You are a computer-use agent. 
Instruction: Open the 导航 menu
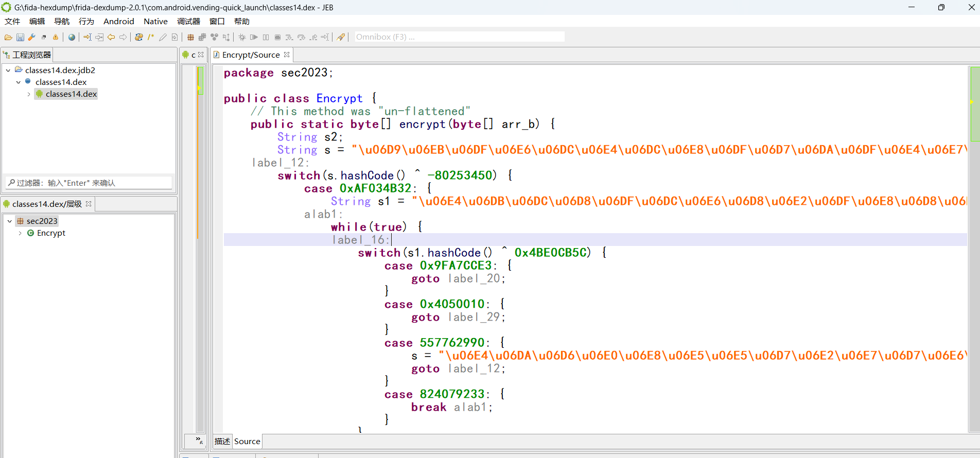[61, 21]
